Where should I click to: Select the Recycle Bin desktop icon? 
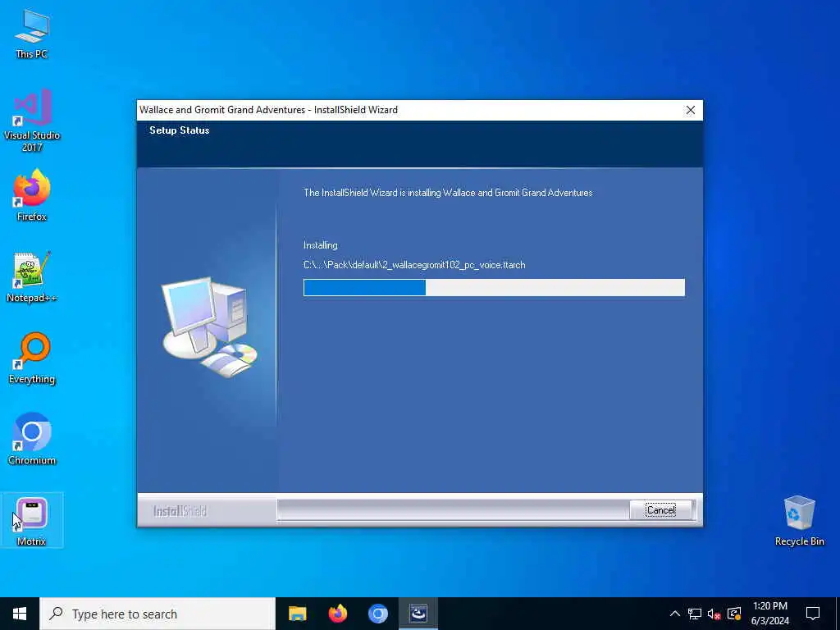[799, 521]
